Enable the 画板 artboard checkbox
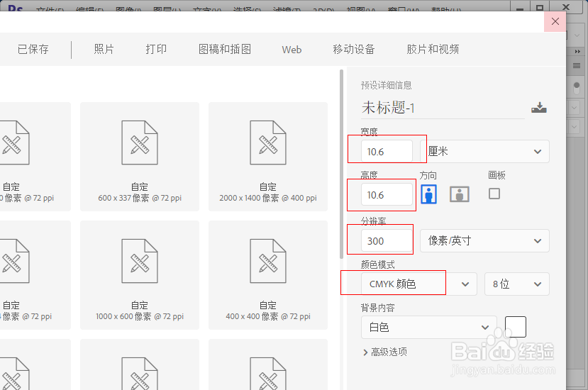This screenshot has height=390, width=588. pyautogui.click(x=494, y=194)
